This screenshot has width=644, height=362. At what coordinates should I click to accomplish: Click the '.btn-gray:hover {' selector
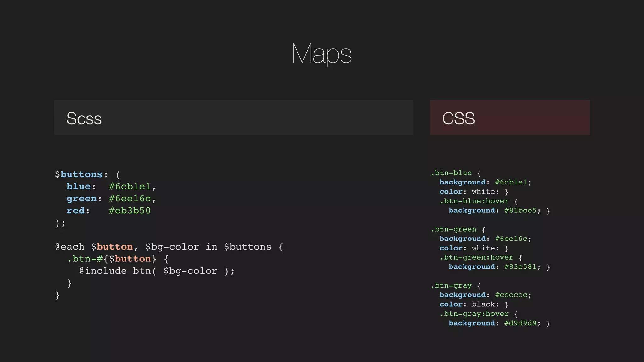(x=479, y=314)
